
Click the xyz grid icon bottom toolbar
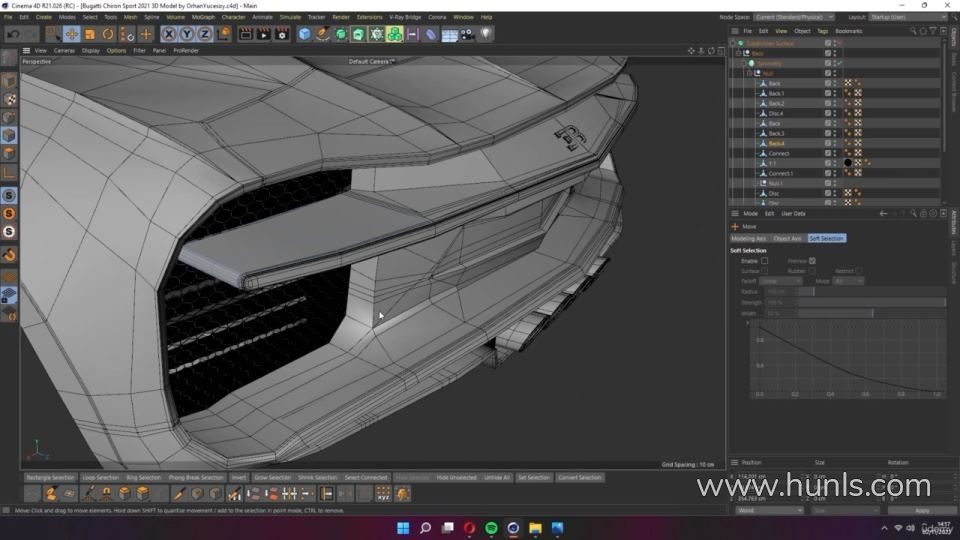(x=383, y=493)
